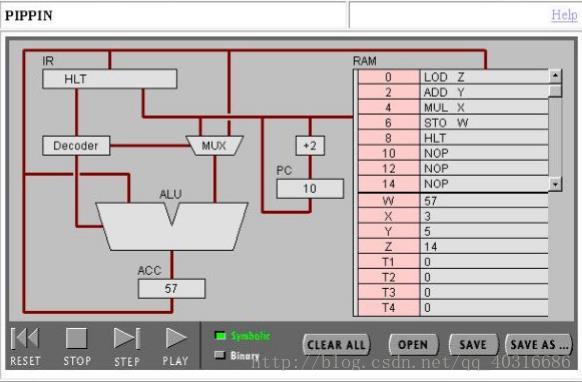
Task: Select HLT instruction at address 8
Action: (484, 138)
